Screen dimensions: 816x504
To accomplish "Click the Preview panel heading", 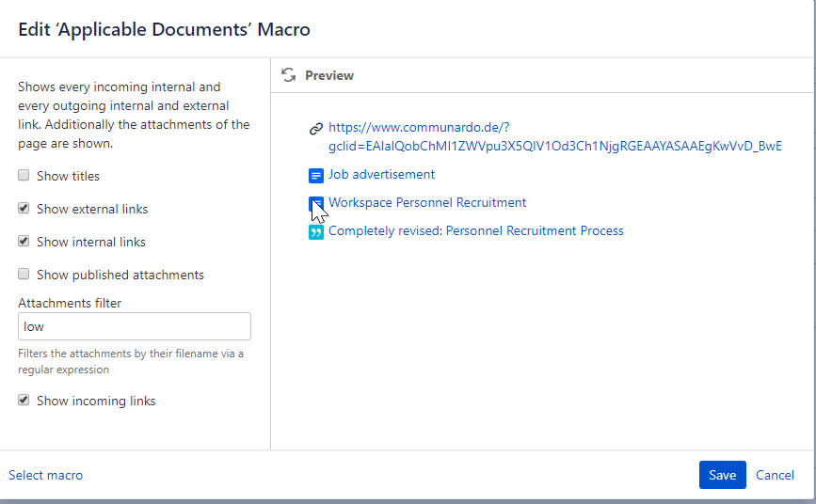I will (329, 75).
